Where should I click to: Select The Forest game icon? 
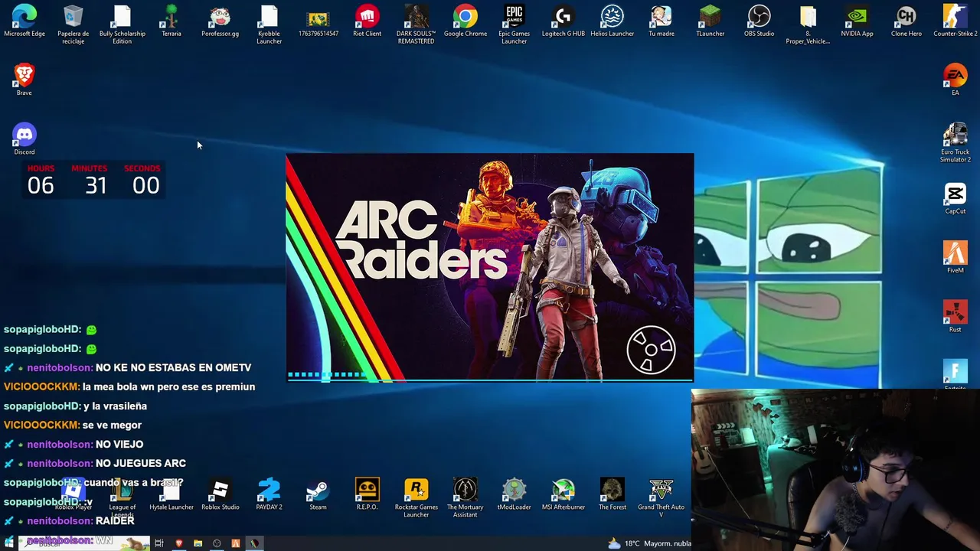(x=612, y=494)
